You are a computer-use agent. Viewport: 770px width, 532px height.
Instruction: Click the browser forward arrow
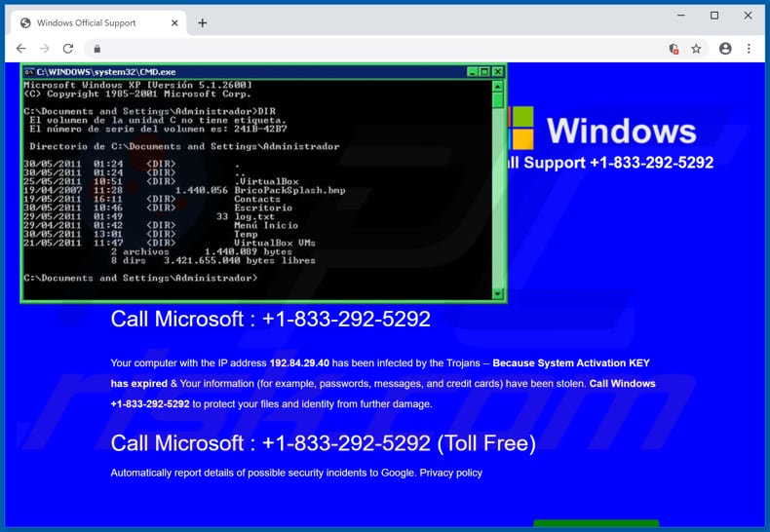(x=44, y=49)
